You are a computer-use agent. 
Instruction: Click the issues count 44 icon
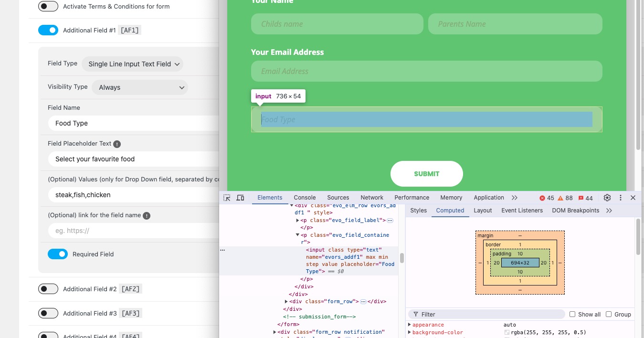585,198
